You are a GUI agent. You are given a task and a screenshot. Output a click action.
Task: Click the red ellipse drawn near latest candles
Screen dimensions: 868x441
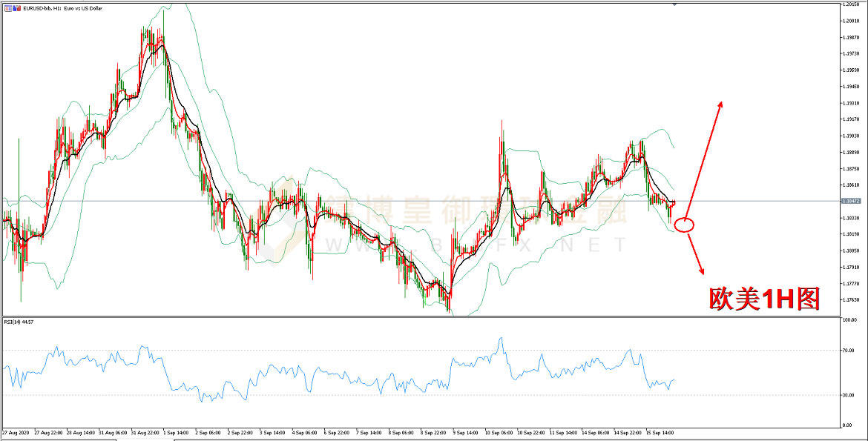pos(685,225)
